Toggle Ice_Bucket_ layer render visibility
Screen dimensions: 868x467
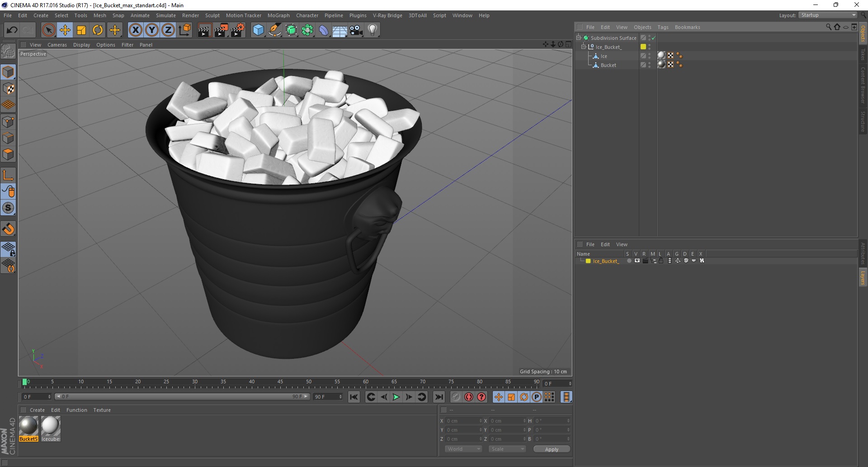click(645, 261)
